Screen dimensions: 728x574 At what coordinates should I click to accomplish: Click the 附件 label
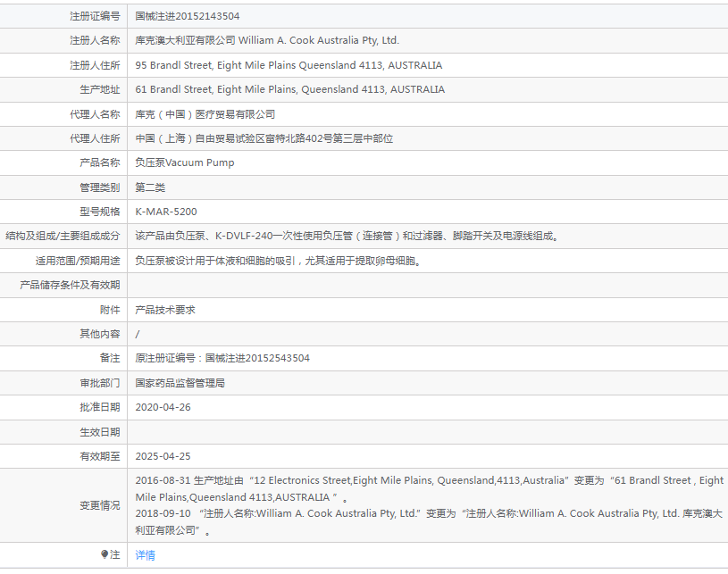pyautogui.click(x=110, y=310)
